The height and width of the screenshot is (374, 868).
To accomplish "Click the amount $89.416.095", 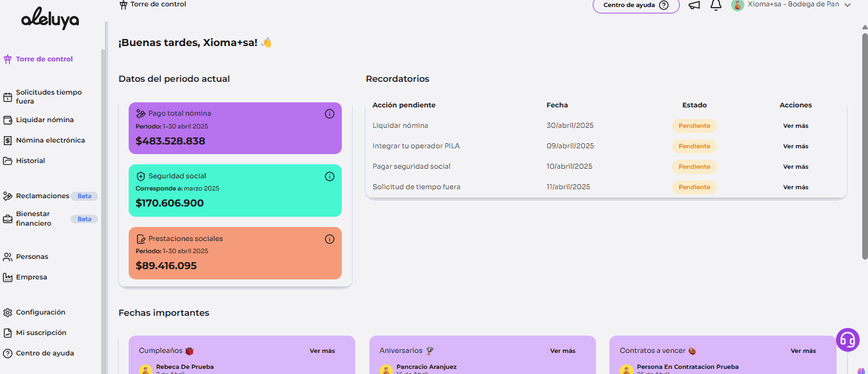I will pyautogui.click(x=166, y=266).
